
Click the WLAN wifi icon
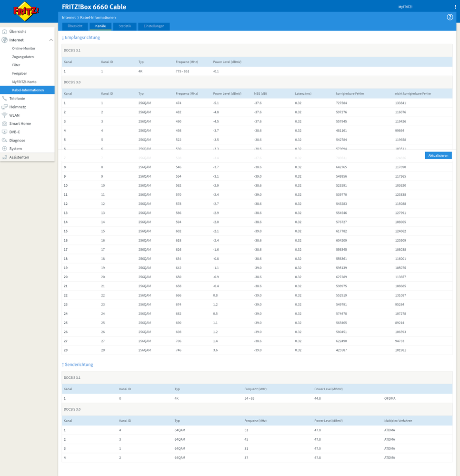pos(5,115)
